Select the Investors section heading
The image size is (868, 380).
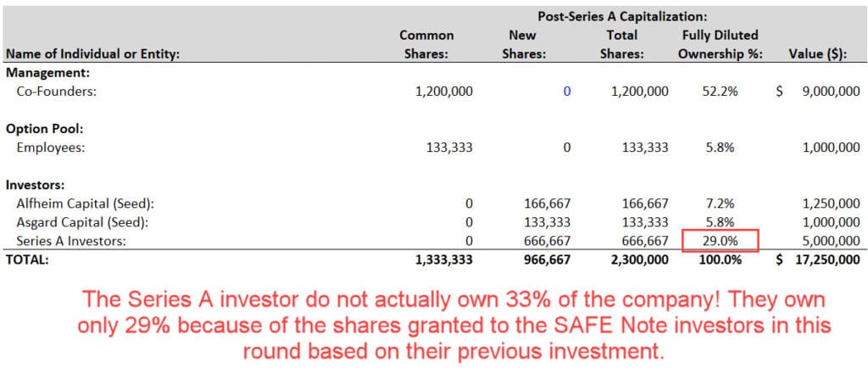[x=35, y=185]
